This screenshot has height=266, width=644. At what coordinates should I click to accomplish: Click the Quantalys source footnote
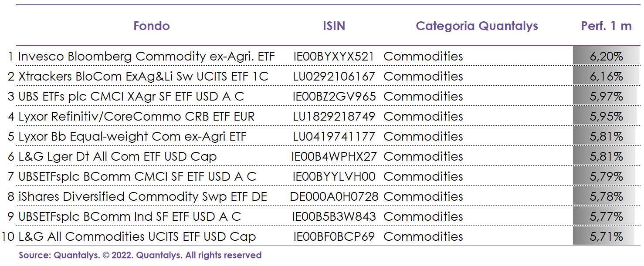pyautogui.click(x=140, y=255)
